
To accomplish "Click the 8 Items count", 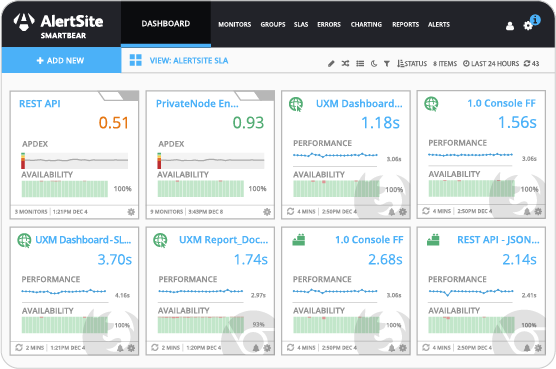I will pyautogui.click(x=445, y=64).
